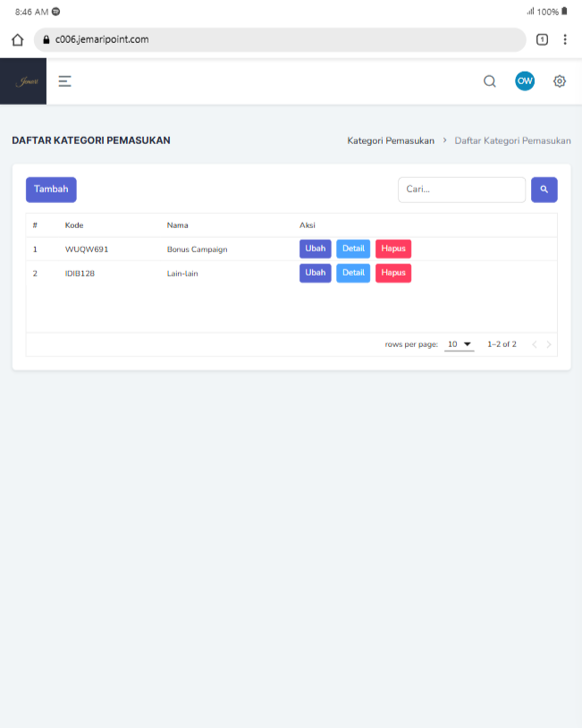Open the hamburger sidebar menu
582x728 pixels.
[x=65, y=81]
